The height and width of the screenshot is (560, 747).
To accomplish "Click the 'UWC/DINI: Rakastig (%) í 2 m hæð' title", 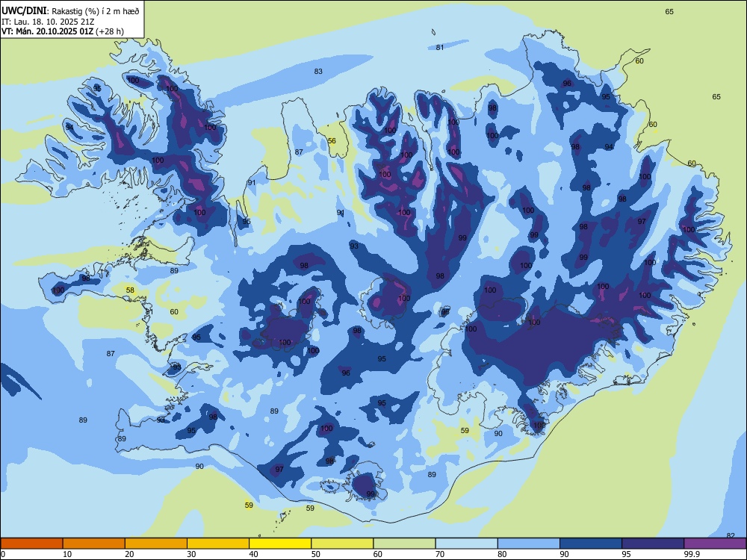I will (x=70, y=11).
